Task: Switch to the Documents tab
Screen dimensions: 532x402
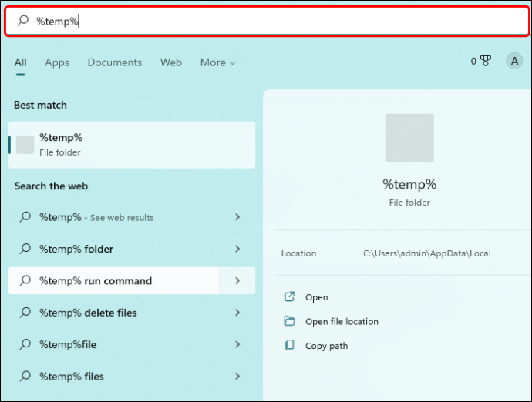Action: coord(115,62)
